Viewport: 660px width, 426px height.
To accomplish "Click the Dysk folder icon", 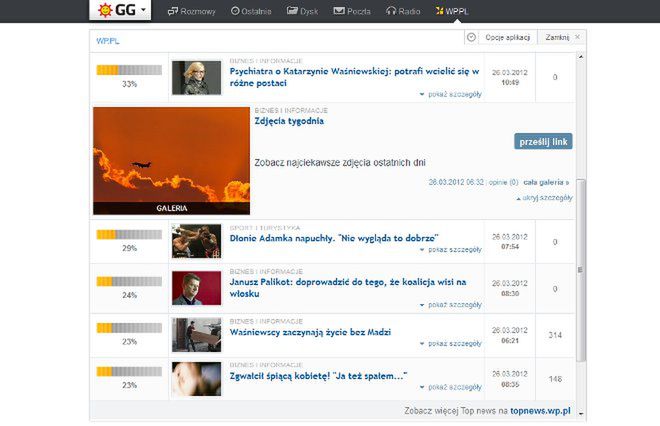I will tap(292, 11).
